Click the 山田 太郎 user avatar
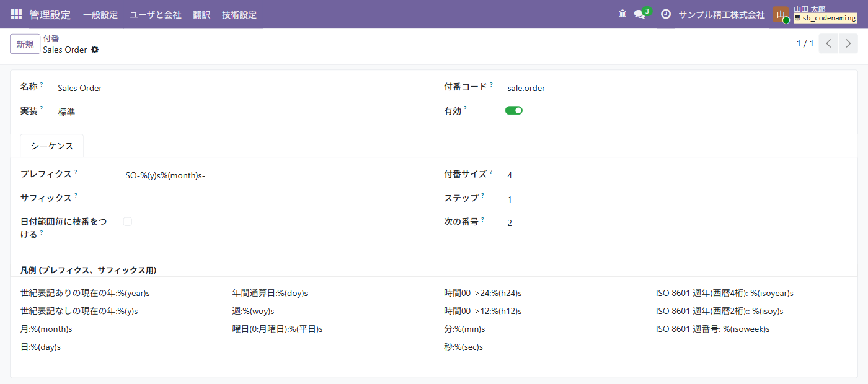This screenshot has height=384, width=868. [x=781, y=15]
